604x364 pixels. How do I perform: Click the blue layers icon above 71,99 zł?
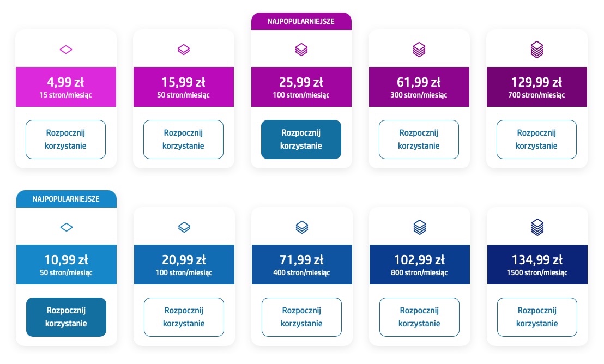(x=302, y=227)
